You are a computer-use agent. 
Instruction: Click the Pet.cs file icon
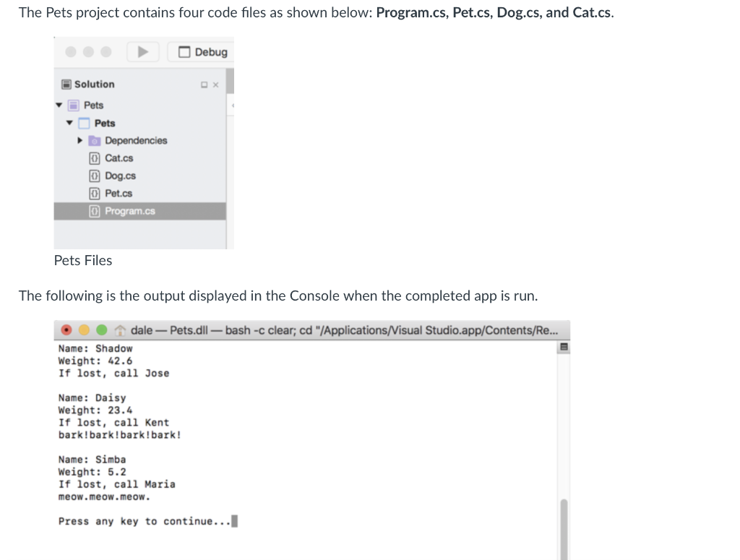click(x=95, y=194)
